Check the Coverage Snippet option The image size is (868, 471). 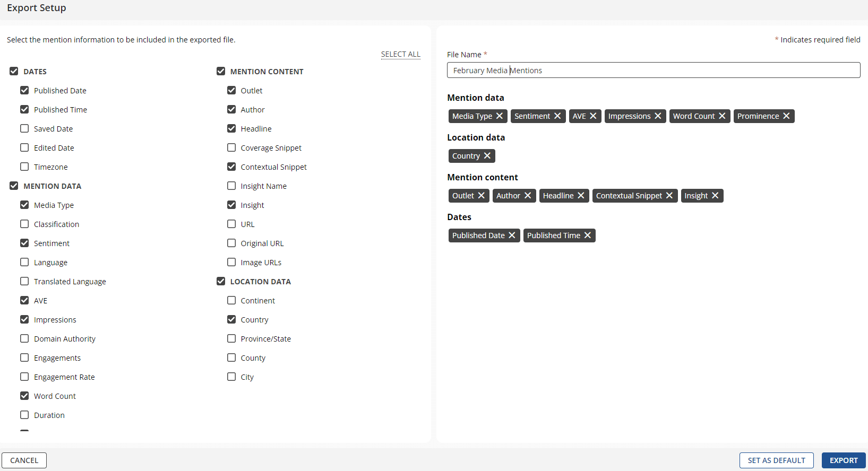click(x=231, y=148)
